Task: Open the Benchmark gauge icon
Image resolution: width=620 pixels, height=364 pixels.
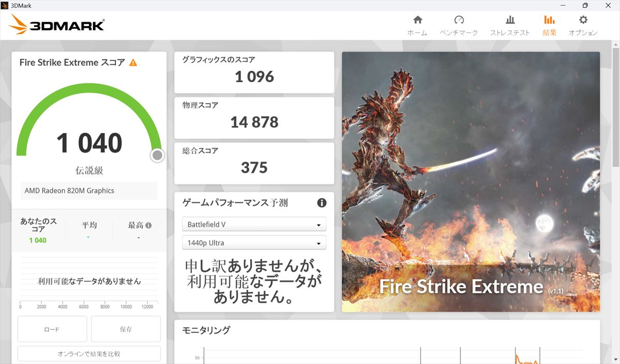Action: [459, 20]
